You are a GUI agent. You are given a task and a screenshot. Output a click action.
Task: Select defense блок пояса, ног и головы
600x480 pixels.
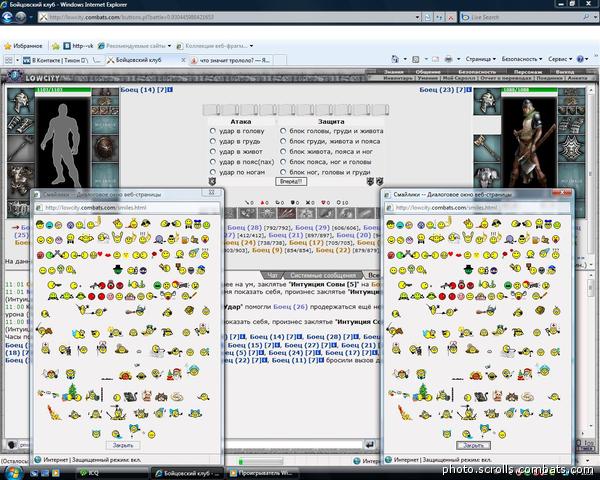tap(283, 162)
